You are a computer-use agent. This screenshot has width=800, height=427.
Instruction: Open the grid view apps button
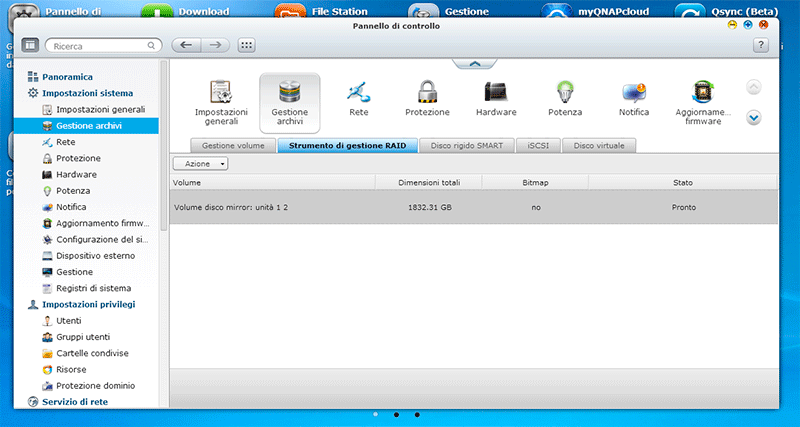click(x=246, y=45)
